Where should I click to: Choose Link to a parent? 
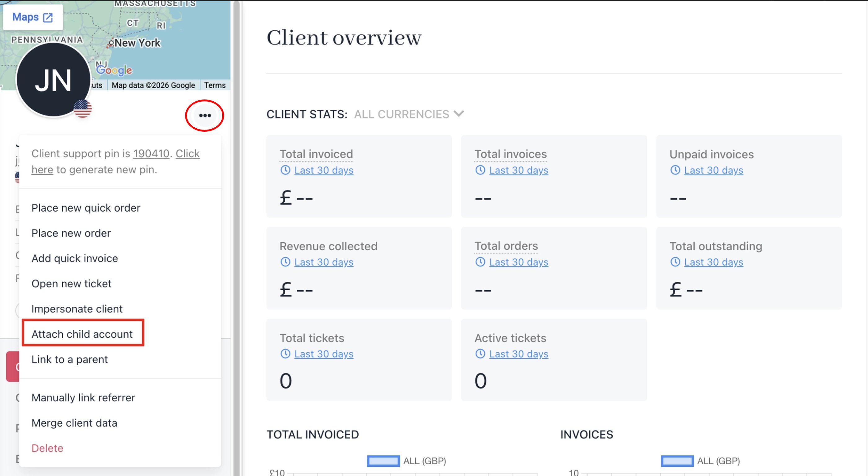point(69,359)
